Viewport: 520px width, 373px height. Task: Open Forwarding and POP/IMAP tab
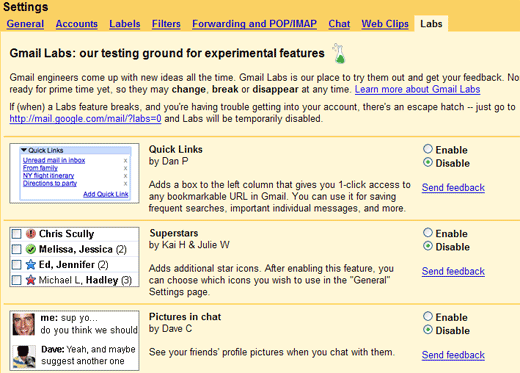pyautogui.click(x=254, y=24)
